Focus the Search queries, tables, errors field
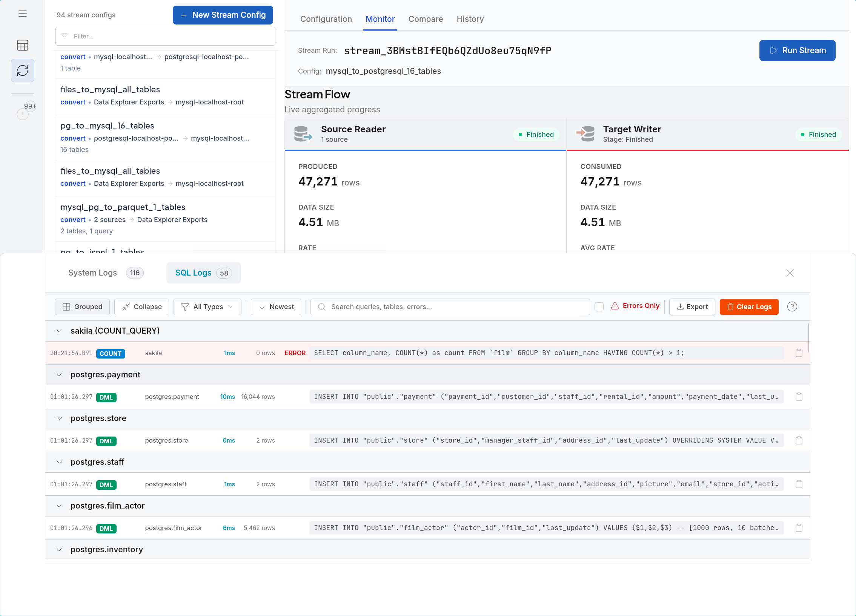Image resolution: width=856 pixels, height=616 pixels. tap(450, 306)
